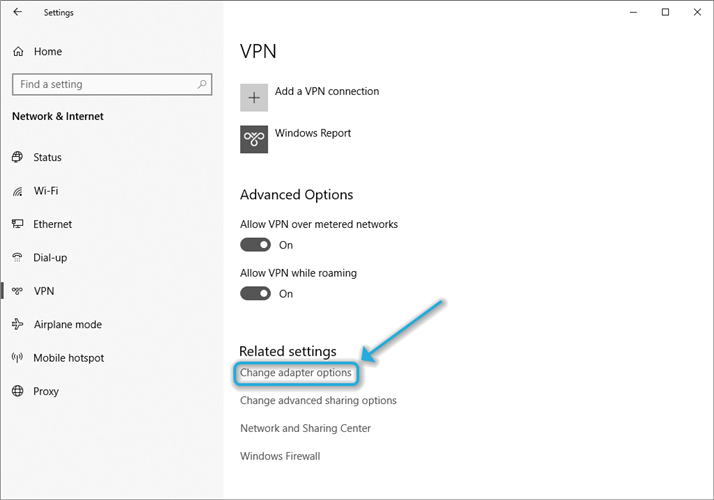Select the Airplane mode icon
The height and width of the screenshot is (500, 714).
17,324
